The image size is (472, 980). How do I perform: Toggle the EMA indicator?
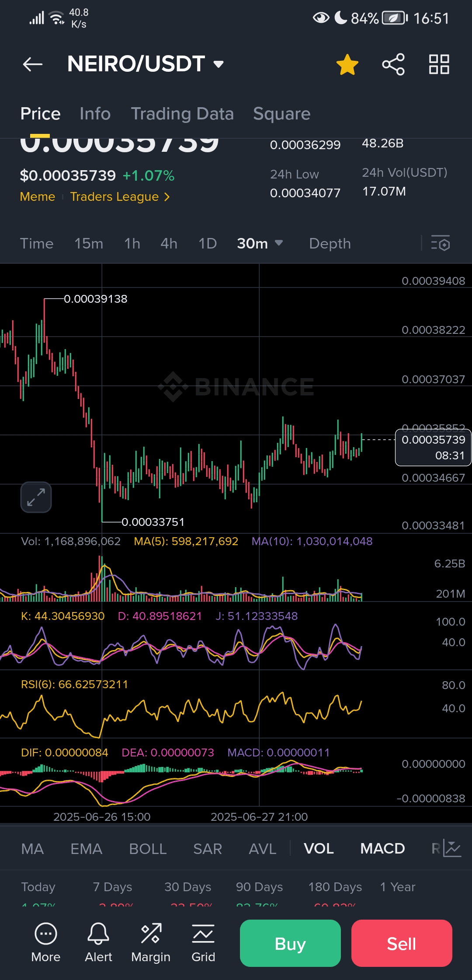tap(87, 849)
